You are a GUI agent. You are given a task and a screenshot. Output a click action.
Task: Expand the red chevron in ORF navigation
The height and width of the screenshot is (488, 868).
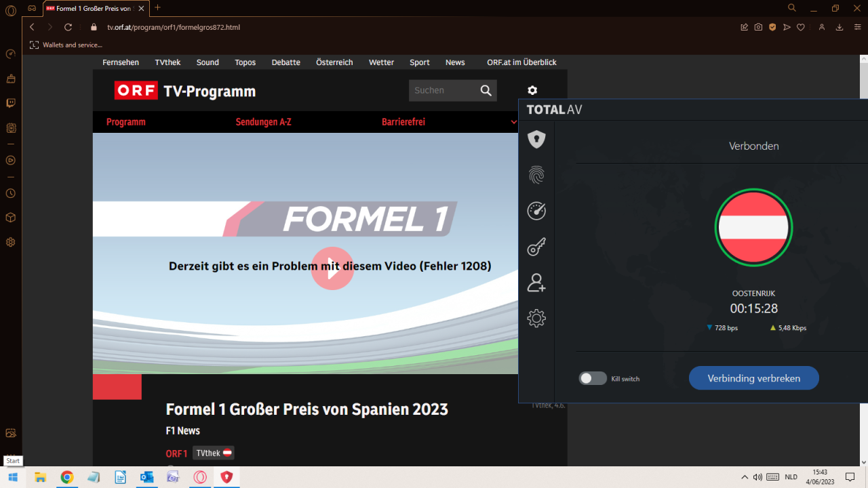[x=514, y=122]
